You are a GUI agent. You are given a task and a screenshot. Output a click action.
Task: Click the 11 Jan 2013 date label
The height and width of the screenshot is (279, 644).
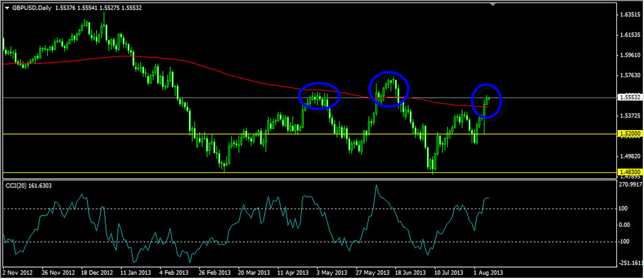click(x=135, y=273)
